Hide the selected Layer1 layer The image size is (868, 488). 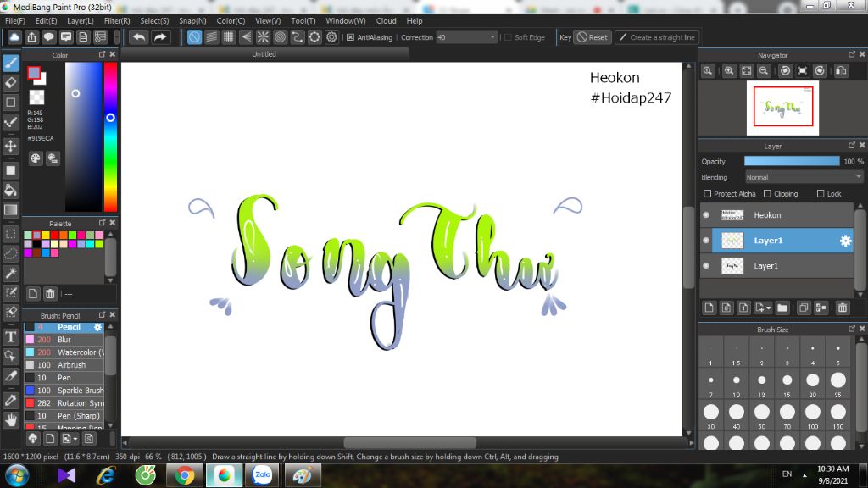coord(706,241)
